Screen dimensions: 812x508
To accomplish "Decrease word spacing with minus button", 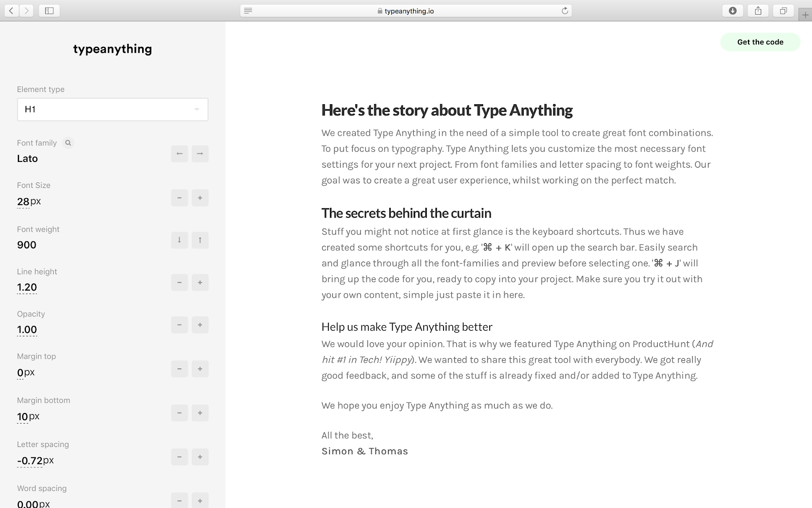I will point(180,500).
